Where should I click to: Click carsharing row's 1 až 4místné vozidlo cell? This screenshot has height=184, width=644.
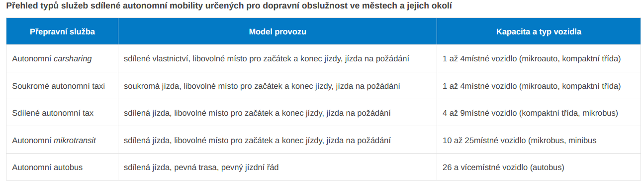tap(539, 59)
